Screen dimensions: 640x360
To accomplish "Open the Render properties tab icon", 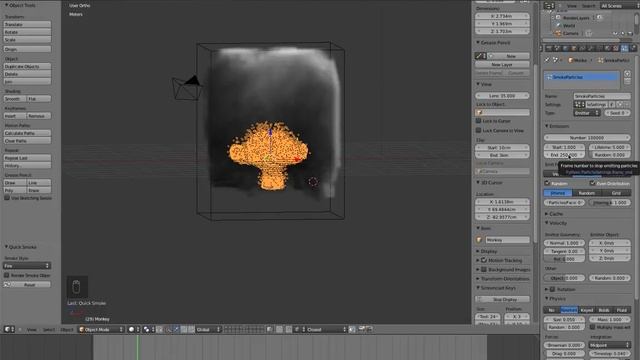I will click(549, 48).
